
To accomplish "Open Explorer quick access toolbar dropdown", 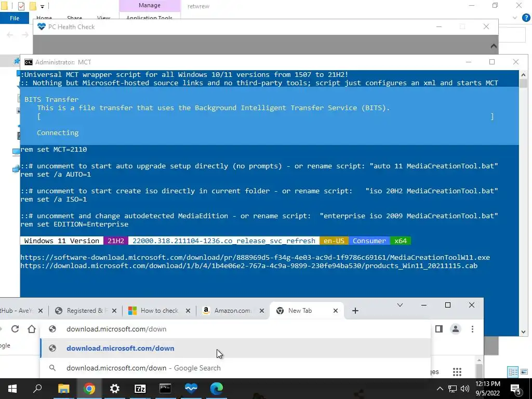I will (x=42, y=6).
